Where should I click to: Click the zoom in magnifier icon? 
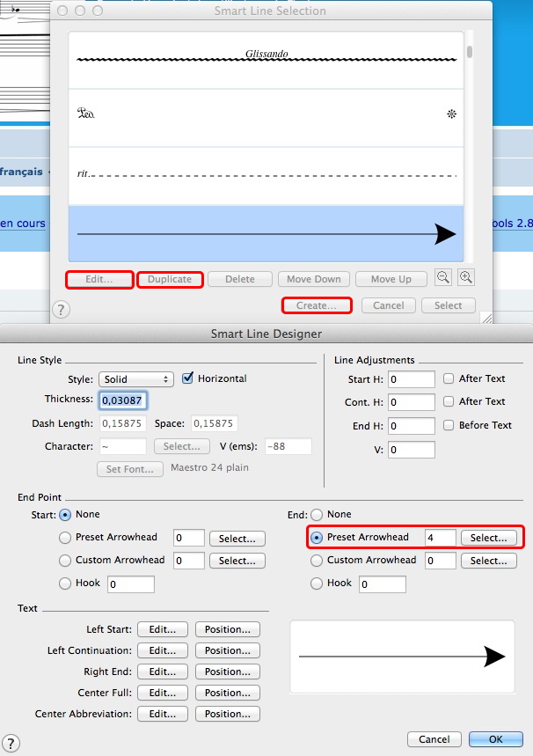[x=466, y=277]
